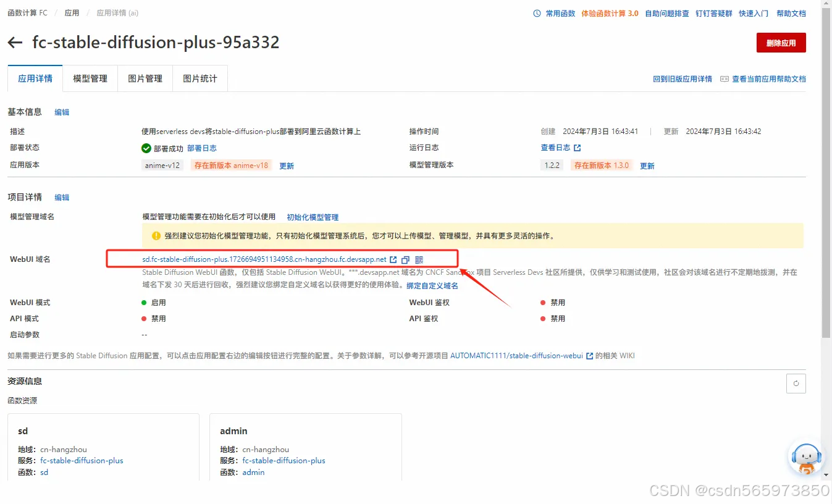Open the 图片统计 tab
This screenshot has width=832, height=504.
(200, 78)
